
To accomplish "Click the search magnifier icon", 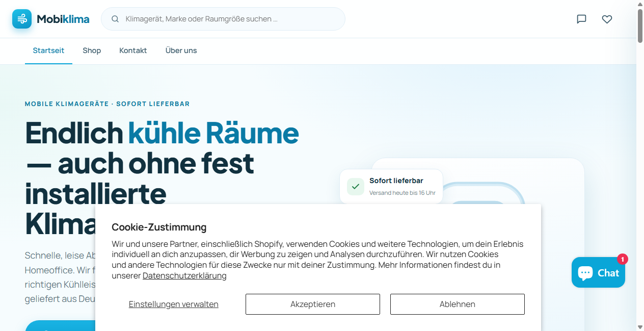I will click(115, 19).
